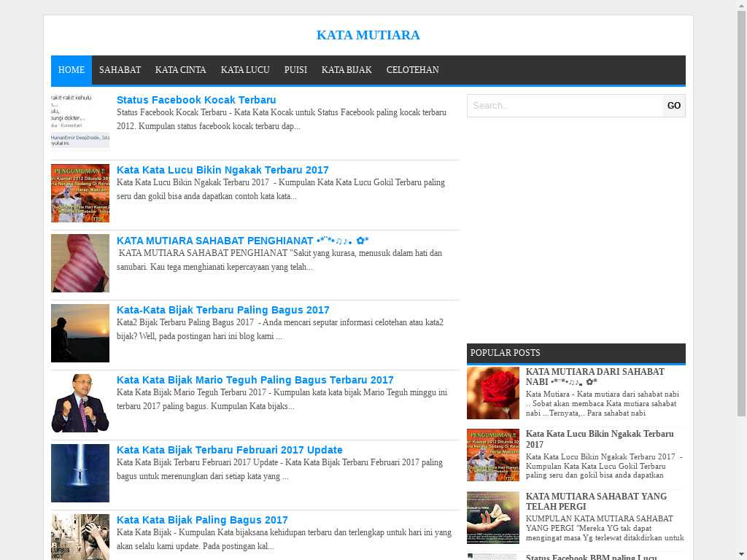Click the GO search button
This screenshot has width=747, height=560.
pyautogui.click(x=673, y=106)
